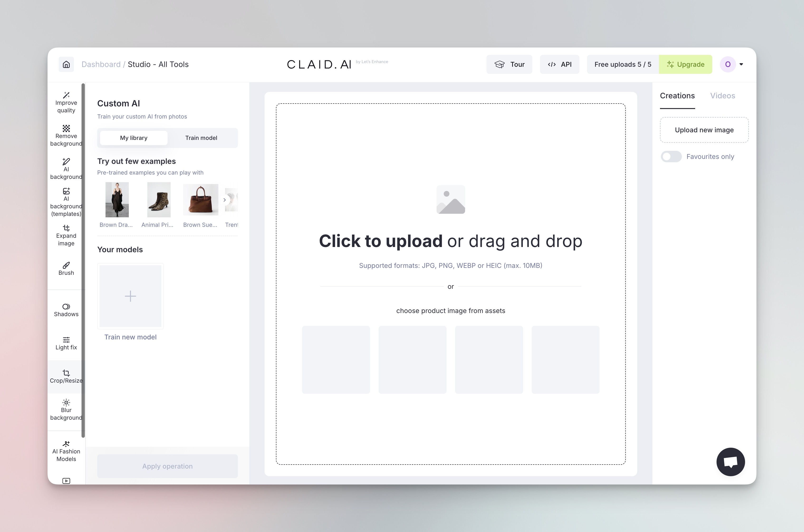Image resolution: width=804 pixels, height=532 pixels.
Task: Start the Tour
Action: click(509, 64)
